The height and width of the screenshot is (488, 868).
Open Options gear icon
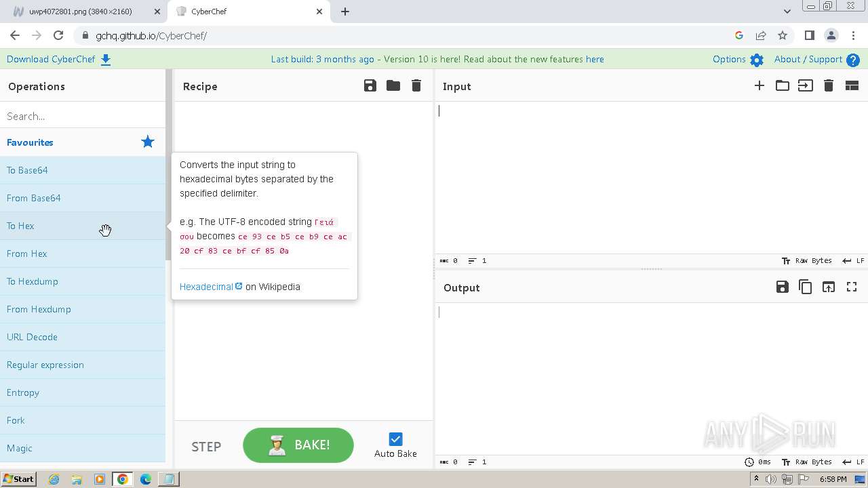click(757, 60)
